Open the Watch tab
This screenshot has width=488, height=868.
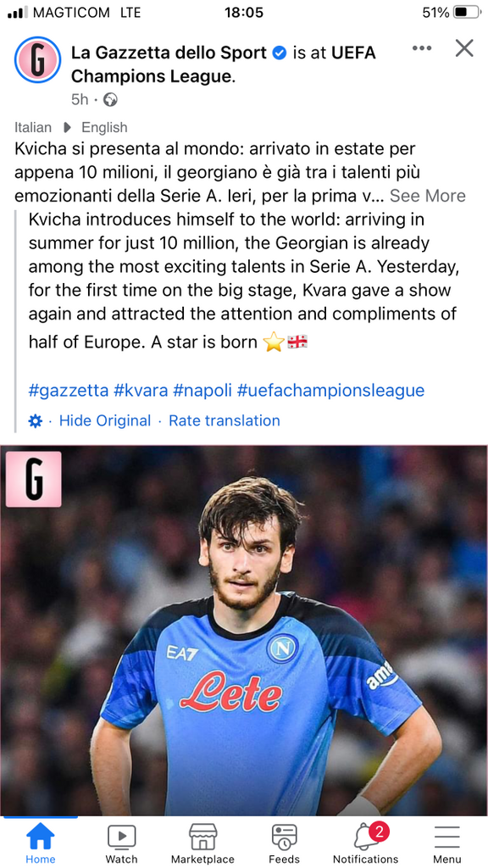click(121, 843)
